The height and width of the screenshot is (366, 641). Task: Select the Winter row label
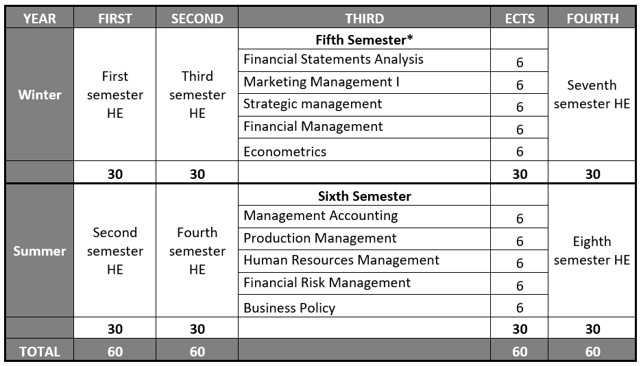(39, 94)
